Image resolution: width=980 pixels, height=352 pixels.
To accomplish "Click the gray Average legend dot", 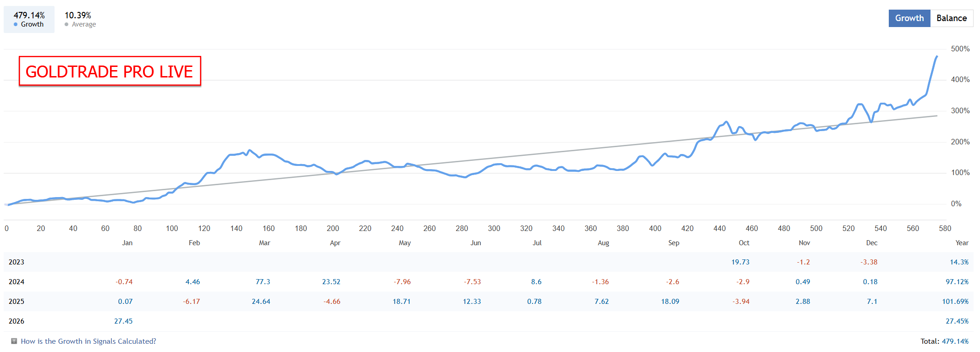I will (66, 24).
